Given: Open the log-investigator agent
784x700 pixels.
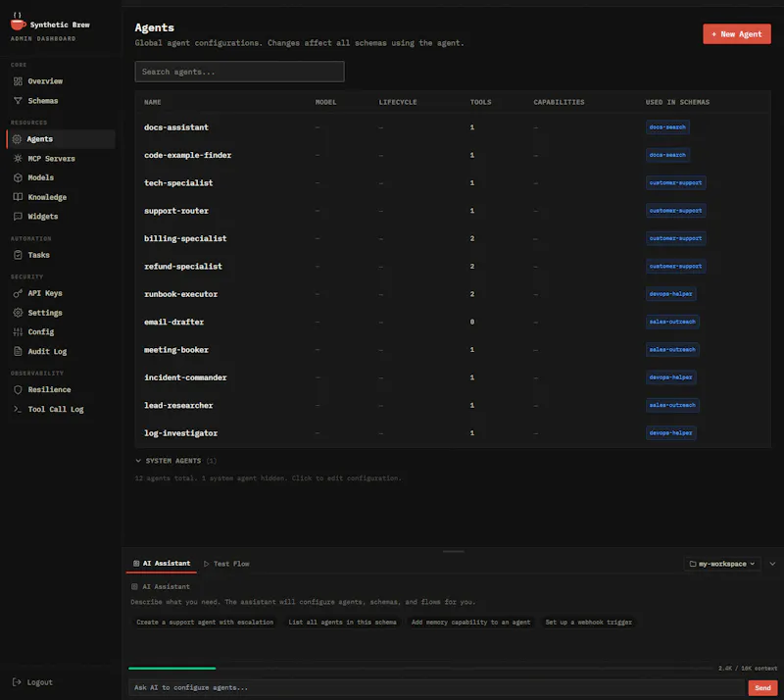Looking at the screenshot, I should click(453, 432).
